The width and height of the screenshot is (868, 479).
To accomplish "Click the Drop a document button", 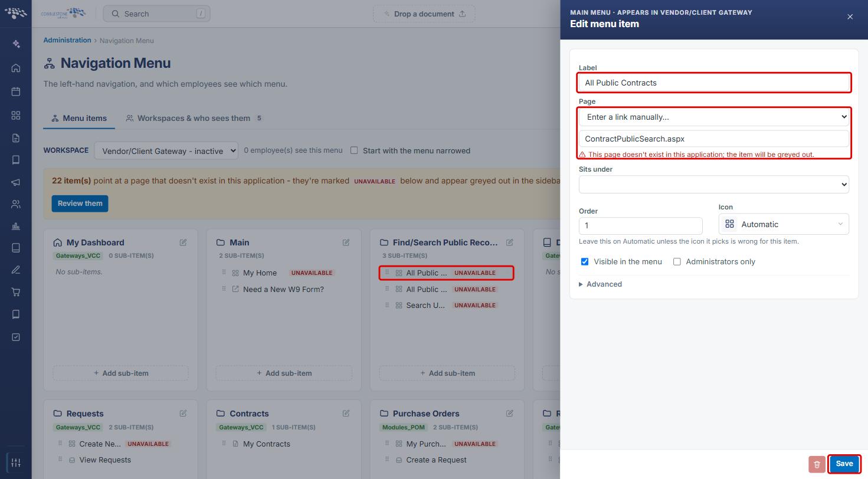I will (424, 14).
